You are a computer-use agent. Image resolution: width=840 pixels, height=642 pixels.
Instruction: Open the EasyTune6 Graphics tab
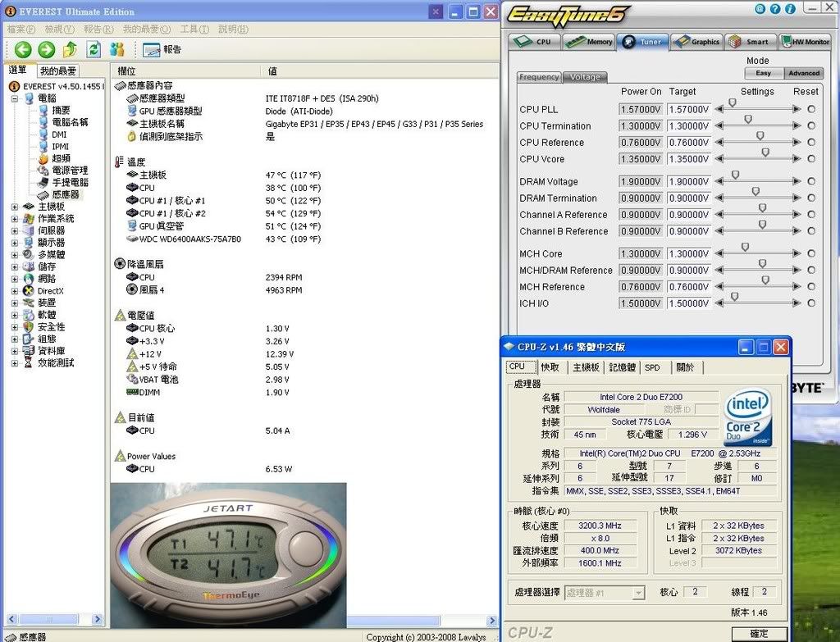pyautogui.click(x=697, y=41)
